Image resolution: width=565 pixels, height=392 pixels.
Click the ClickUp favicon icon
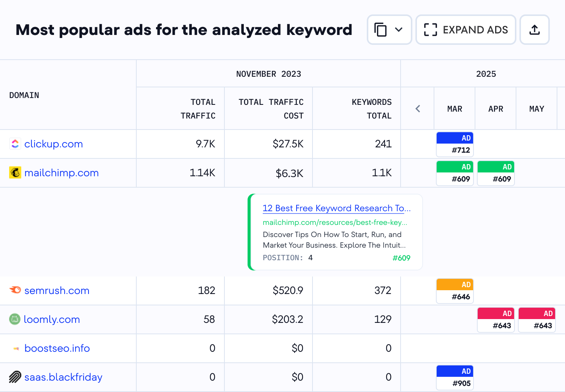[15, 144]
